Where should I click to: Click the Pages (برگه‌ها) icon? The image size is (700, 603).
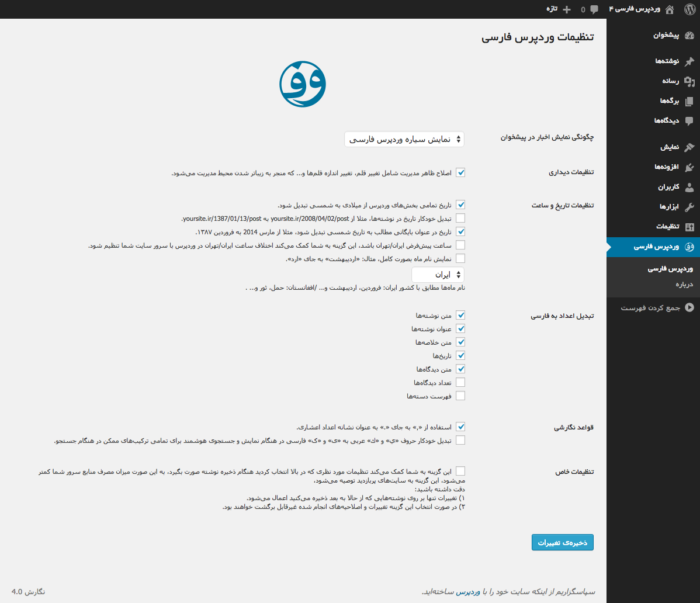coord(689,101)
